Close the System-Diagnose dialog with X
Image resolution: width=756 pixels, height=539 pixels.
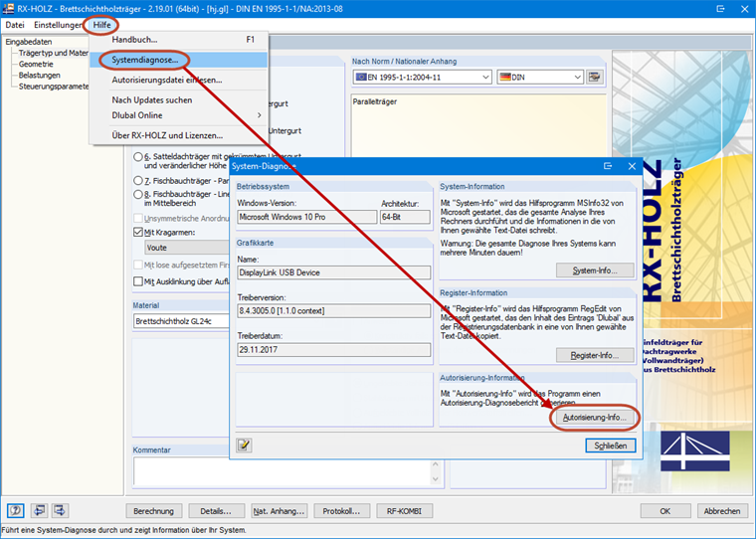pyautogui.click(x=632, y=166)
